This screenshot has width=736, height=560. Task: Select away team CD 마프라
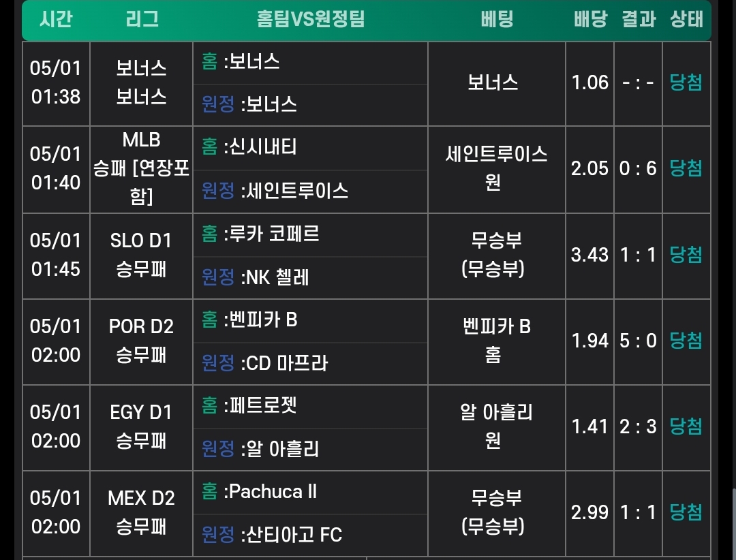coord(286,362)
